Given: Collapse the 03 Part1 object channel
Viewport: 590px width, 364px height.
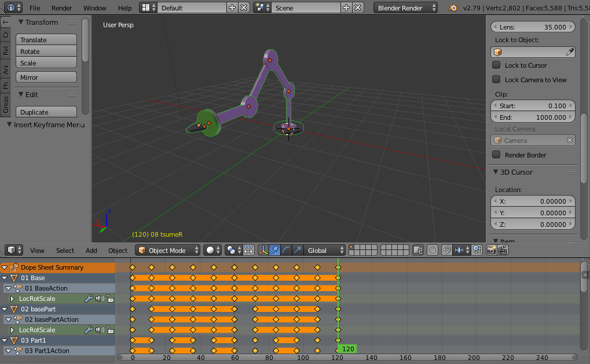Looking at the screenshot, I should tap(4, 340).
